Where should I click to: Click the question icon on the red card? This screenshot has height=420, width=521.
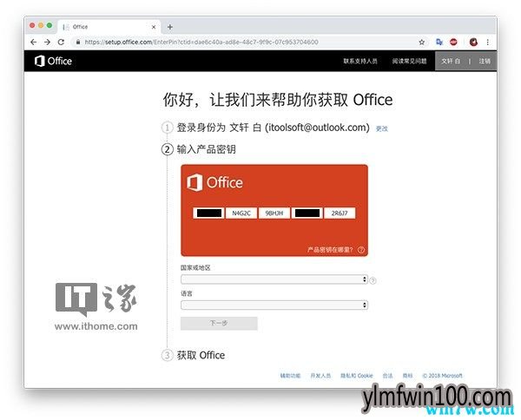(361, 250)
